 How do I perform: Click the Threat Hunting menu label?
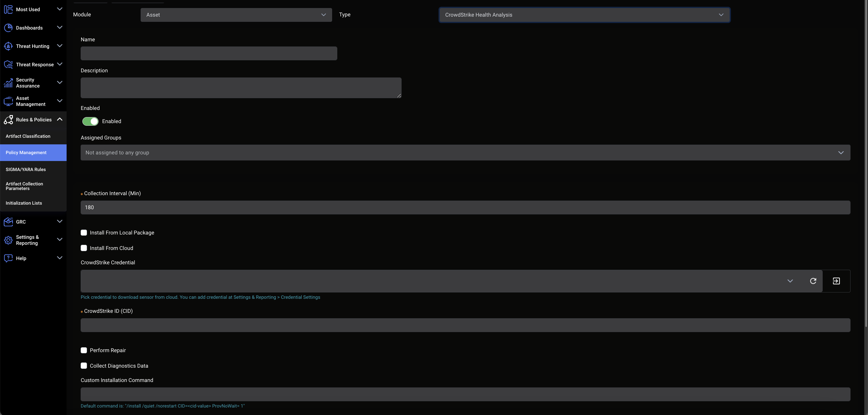[x=33, y=46]
